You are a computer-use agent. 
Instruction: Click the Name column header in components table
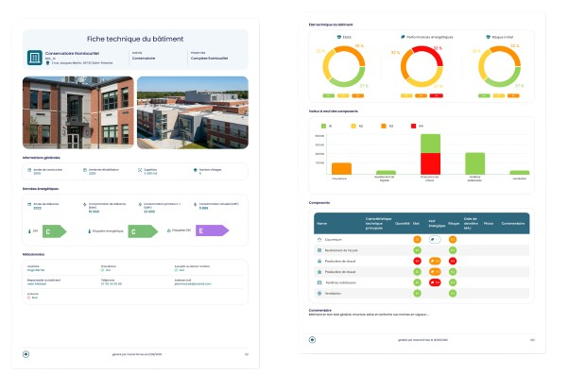(x=322, y=224)
